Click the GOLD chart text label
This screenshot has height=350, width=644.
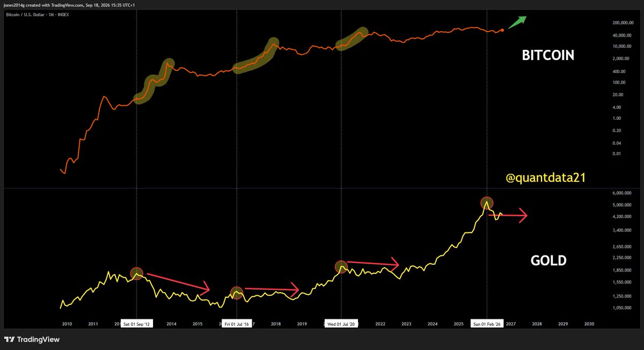[548, 261]
